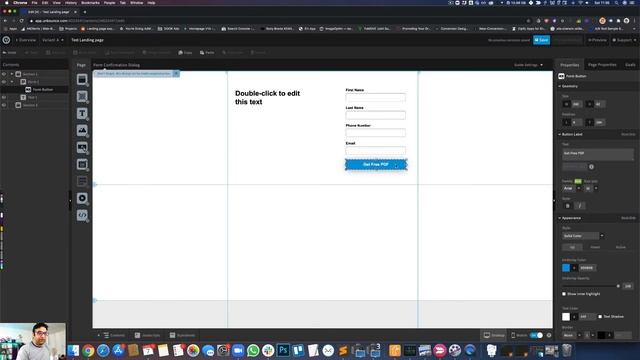Switch to Mobile view
The image size is (640, 360).
[x=519, y=335]
